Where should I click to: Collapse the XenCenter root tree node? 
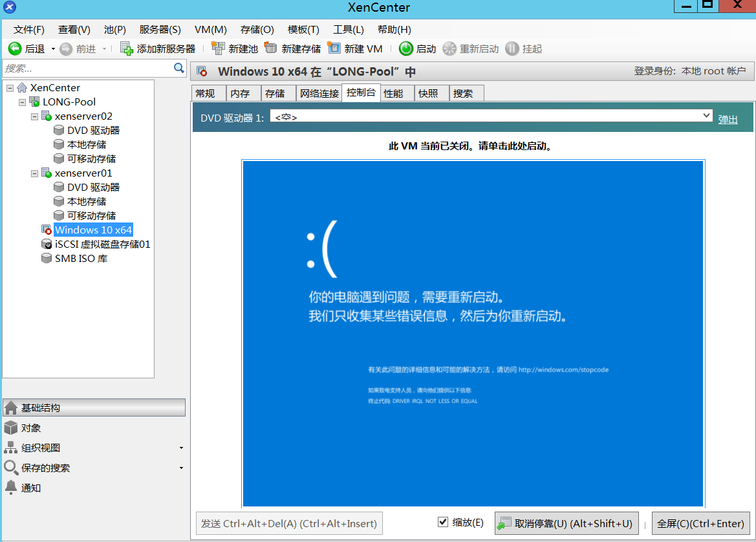coord(10,88)
